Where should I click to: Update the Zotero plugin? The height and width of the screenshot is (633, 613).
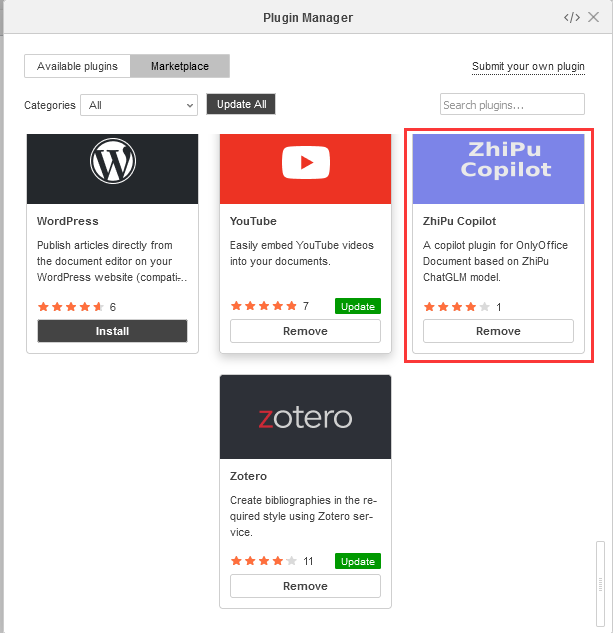(358, 561)
